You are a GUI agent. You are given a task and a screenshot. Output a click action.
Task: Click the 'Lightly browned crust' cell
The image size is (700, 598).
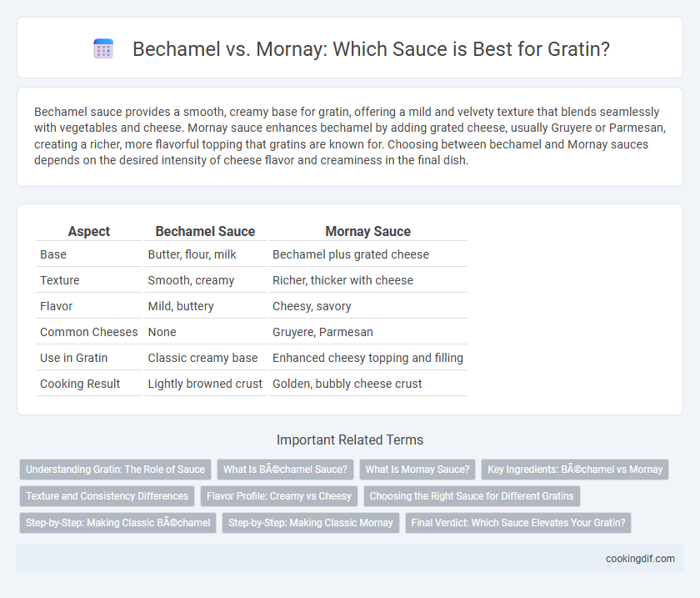tap(205, 384)
